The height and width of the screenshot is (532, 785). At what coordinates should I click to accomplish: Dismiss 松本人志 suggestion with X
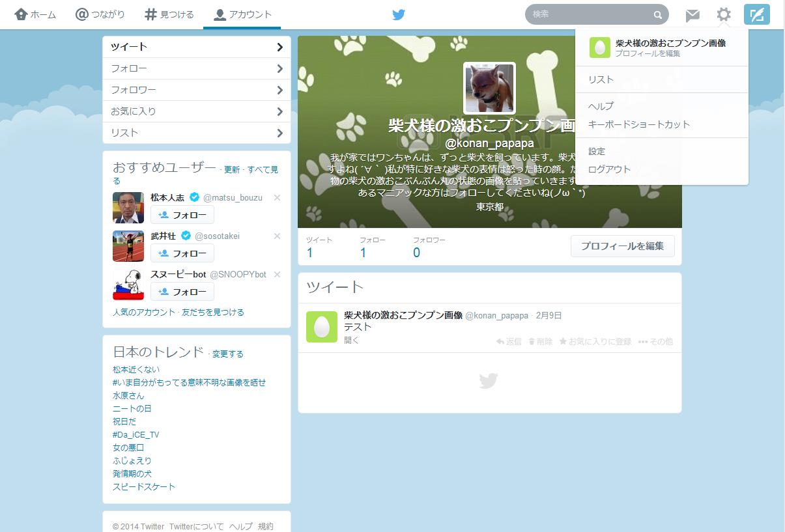[277, 197]
